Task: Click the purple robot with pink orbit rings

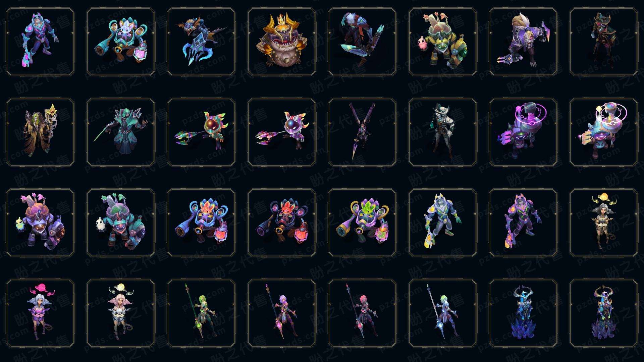Action: tap(523, 132)
